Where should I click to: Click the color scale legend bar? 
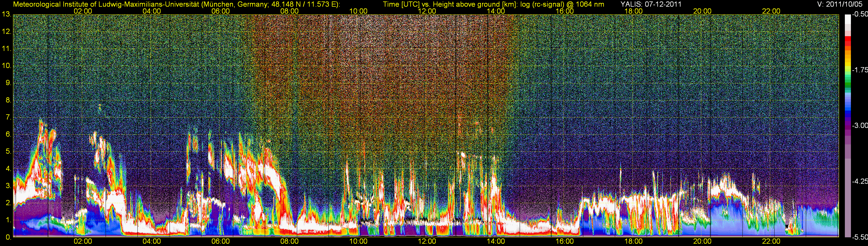[848, 126]
